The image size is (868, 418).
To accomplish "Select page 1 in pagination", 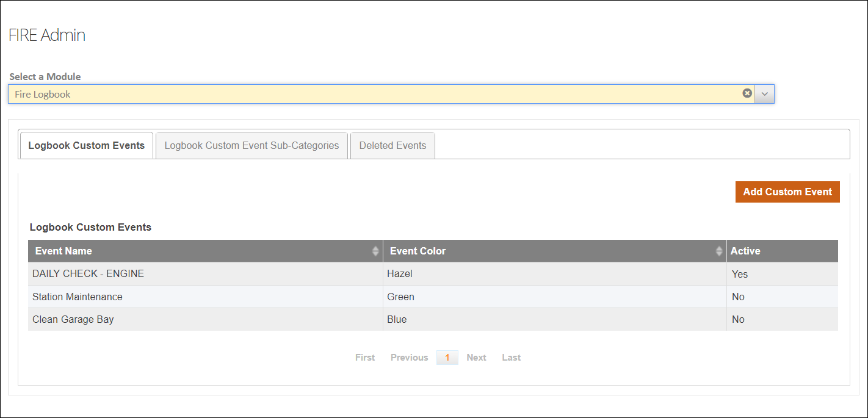I will [447, 358].
